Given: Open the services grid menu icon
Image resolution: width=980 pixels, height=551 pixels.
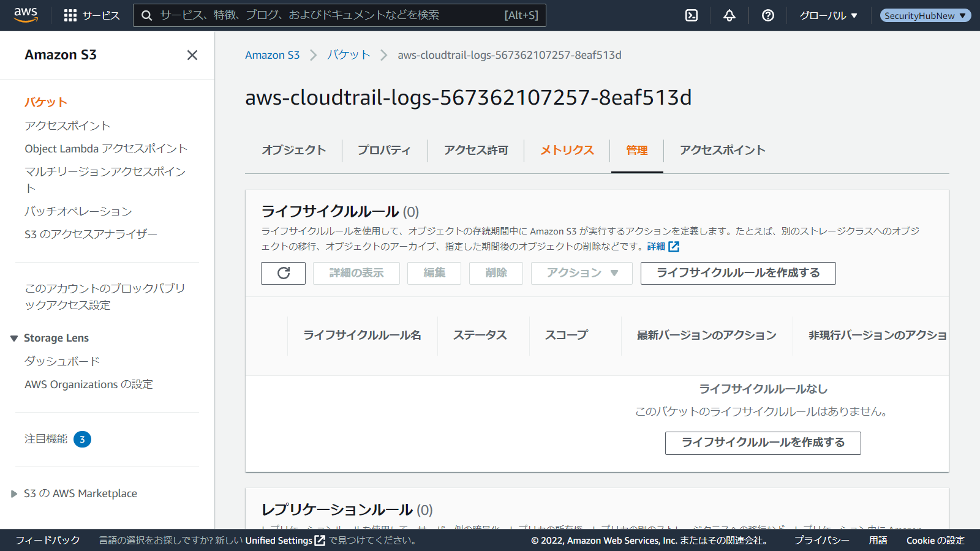Looking at the screenshot, I should pyautogui.click(x=70, y=15).
